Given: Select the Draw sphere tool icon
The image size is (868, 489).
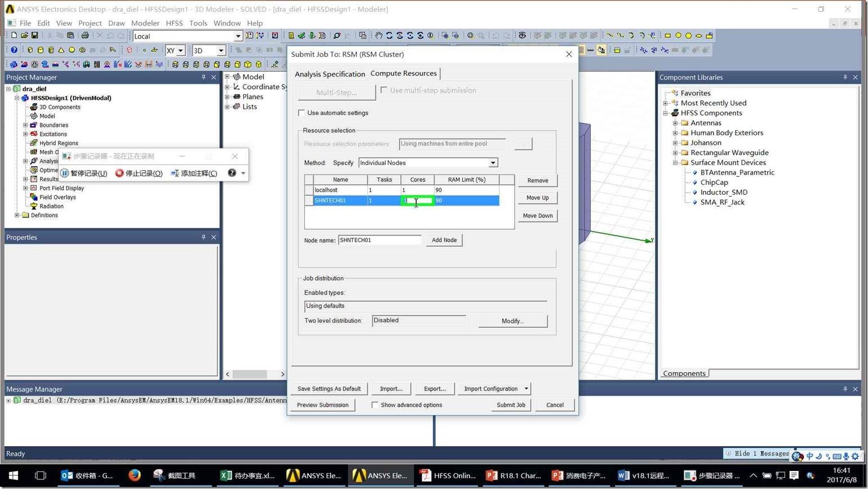Looking at the screenshot, I should coord(72,50).
